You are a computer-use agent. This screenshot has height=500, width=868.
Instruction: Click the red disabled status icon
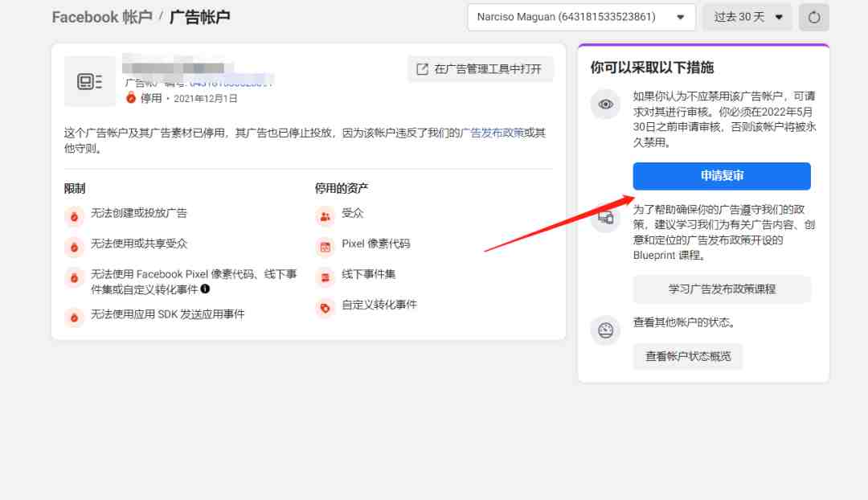131,98
